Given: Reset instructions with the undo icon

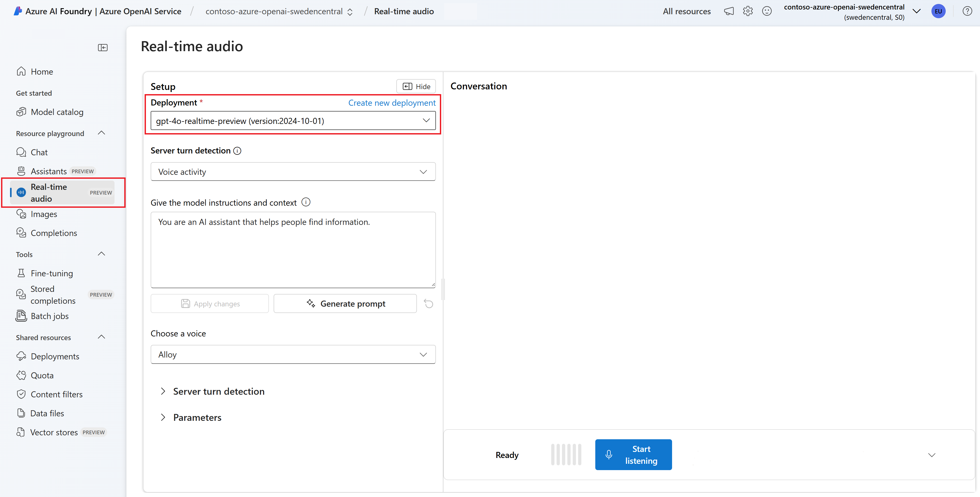Looking at the screenshot, I should click(x=428, y=304).
